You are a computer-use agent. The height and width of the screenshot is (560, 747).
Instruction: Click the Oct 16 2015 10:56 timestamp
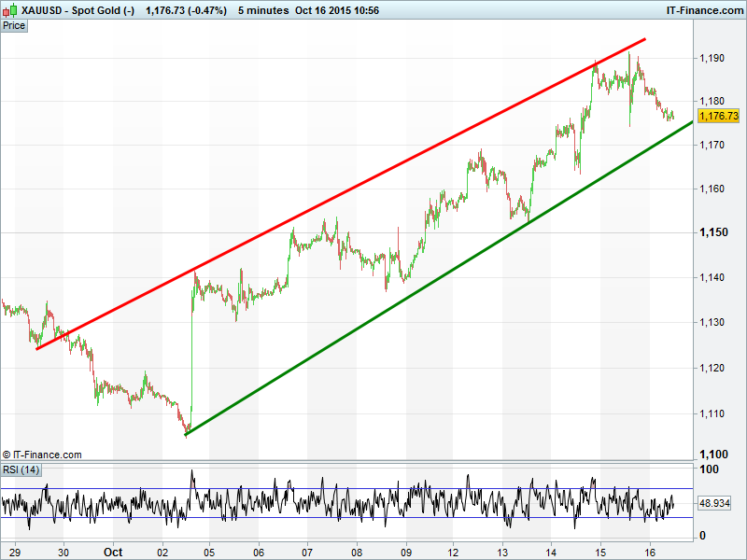pyautogui.click(x=337, y=10)
